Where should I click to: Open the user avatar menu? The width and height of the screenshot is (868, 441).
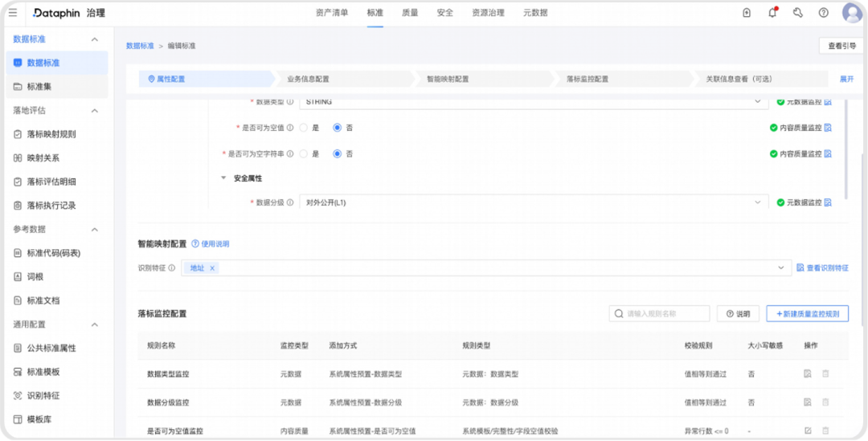point(852,13)
